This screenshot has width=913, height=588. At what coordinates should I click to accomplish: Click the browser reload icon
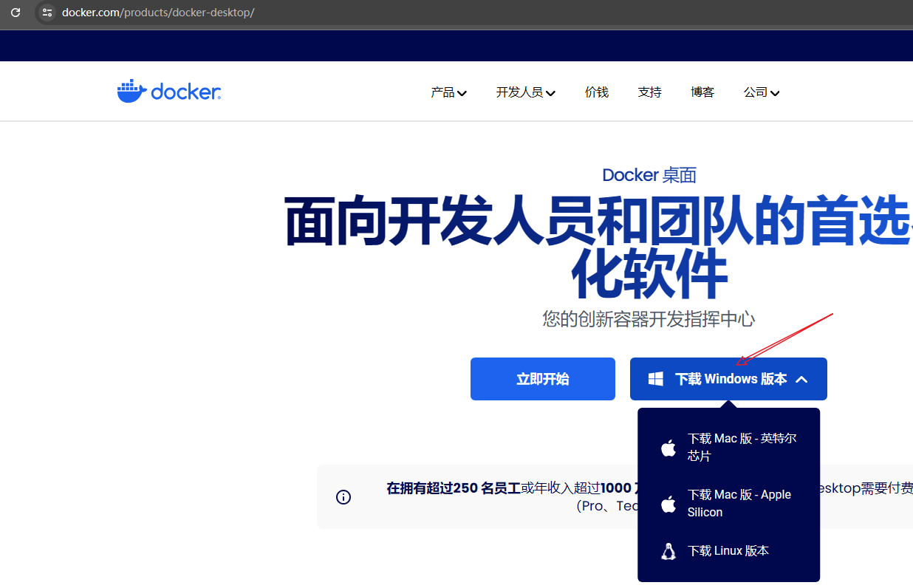[15, 13]
